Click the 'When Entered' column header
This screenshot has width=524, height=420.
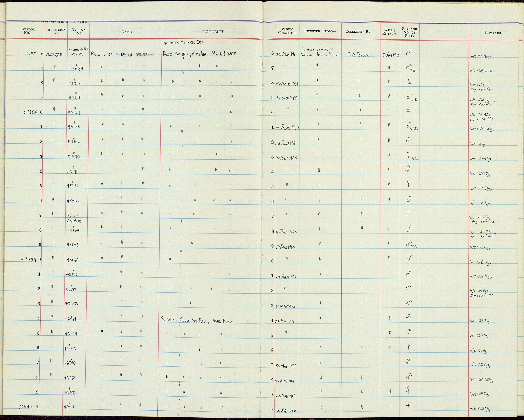(x=390, y=32)
